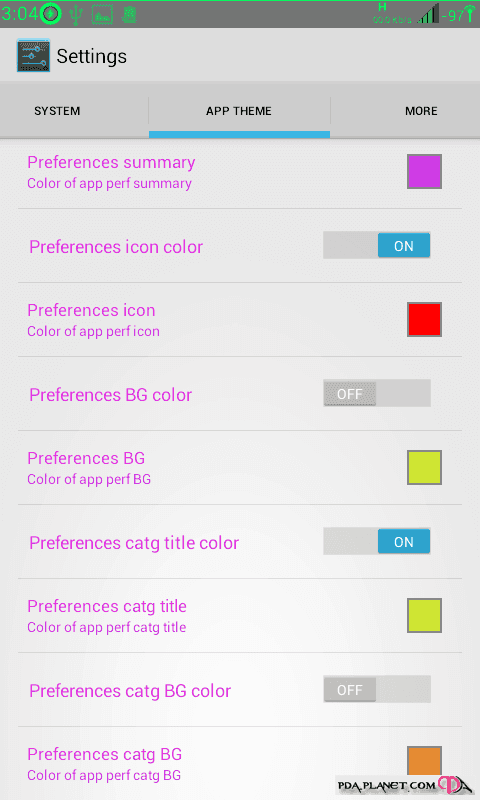
Task: Tap the USB connection icon in status bar
Action: 76,14
